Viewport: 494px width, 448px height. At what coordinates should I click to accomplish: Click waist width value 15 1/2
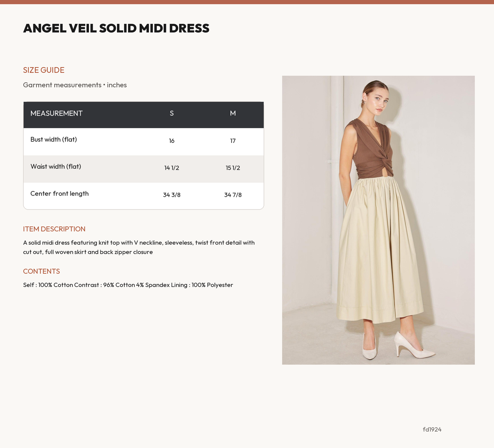[x=233, y=168]
